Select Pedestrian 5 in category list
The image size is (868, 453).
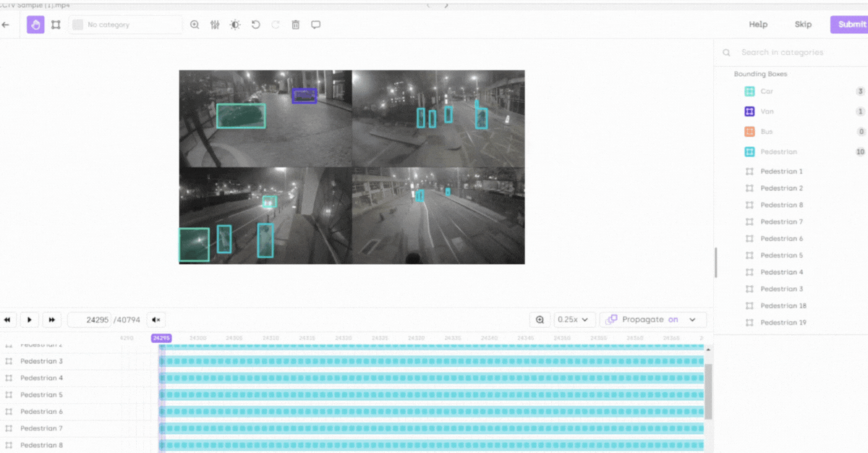[781, 255]
